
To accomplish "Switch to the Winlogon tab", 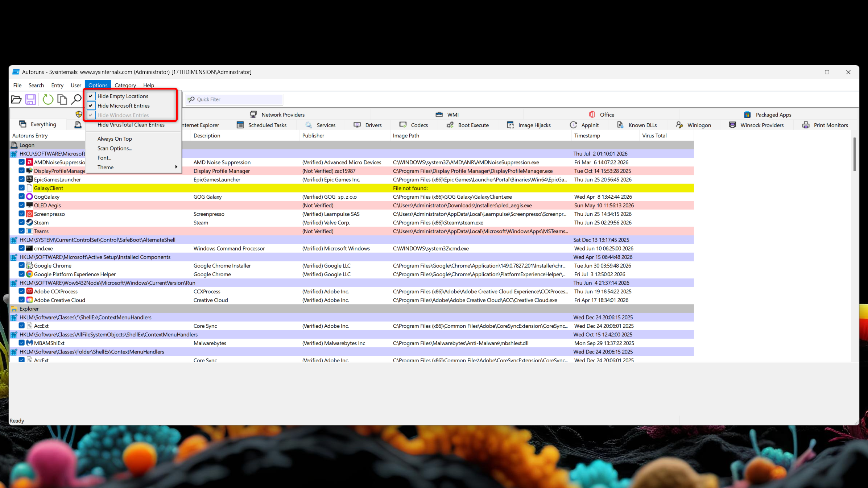I will click(x=693, y=125).
